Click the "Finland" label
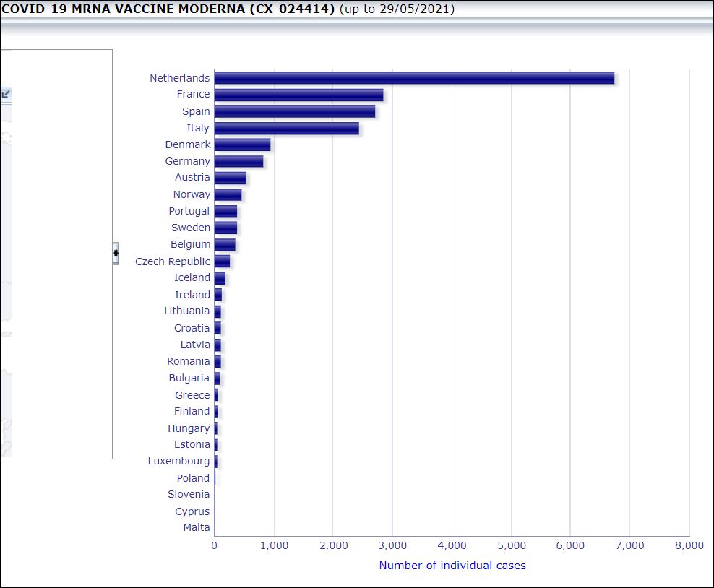This screenshot has height=588, width=714. click(x=192, y=412)
